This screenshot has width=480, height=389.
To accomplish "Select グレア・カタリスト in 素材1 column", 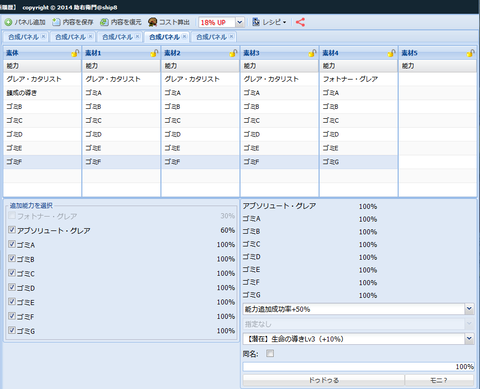I will 121,79.
